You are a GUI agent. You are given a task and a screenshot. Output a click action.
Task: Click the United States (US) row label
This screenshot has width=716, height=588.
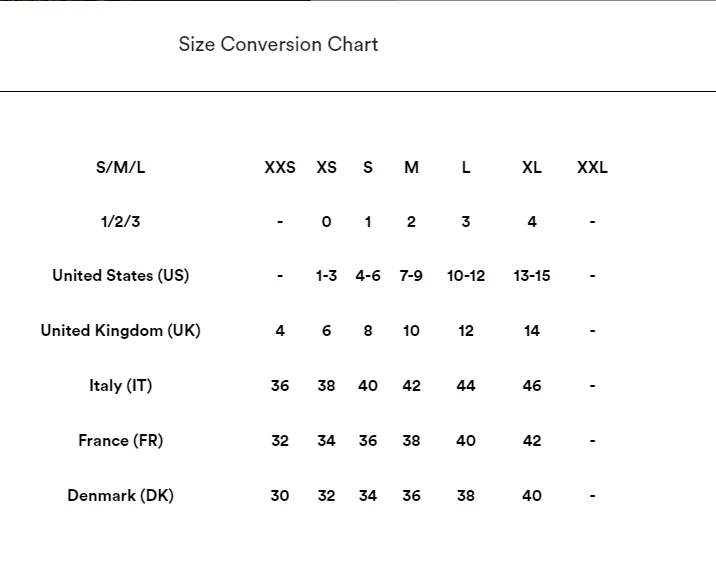(121, 276)
